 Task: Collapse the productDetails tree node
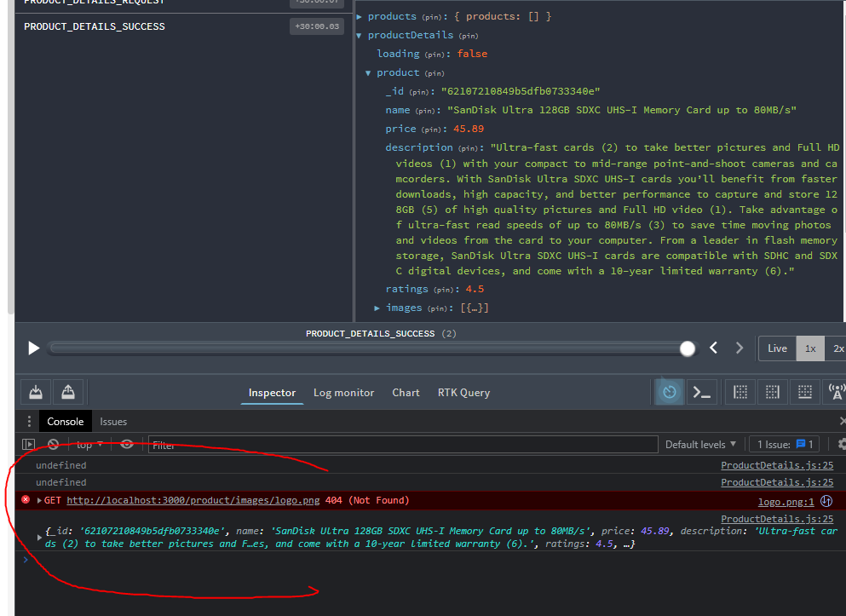click(x=359, y=36)
